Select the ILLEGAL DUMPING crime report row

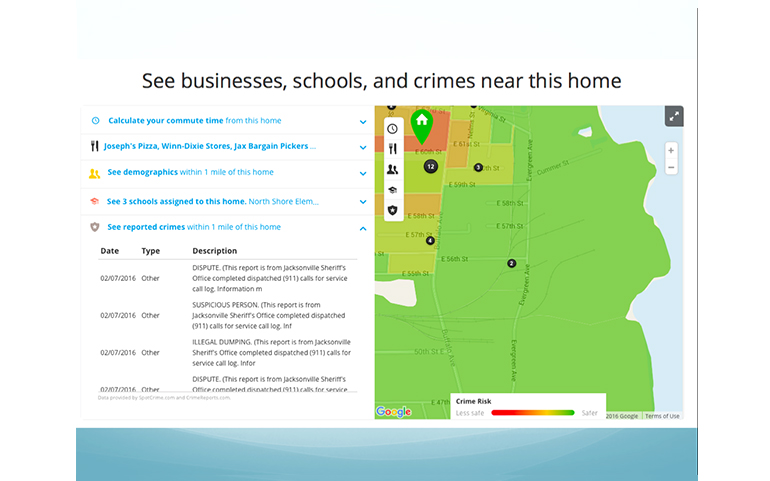[x=228, y=352]
